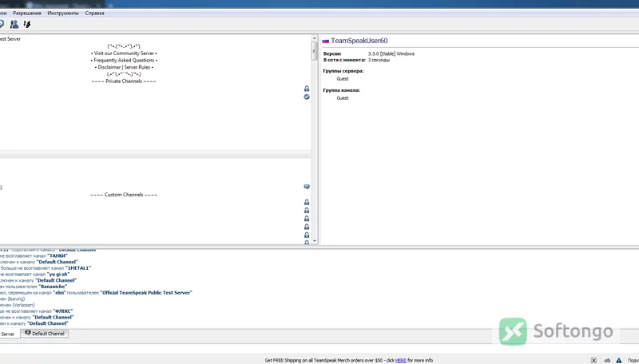639x364 pixels.
Task: Click the warning triangle icon in status bar
Action: point(618,360)
